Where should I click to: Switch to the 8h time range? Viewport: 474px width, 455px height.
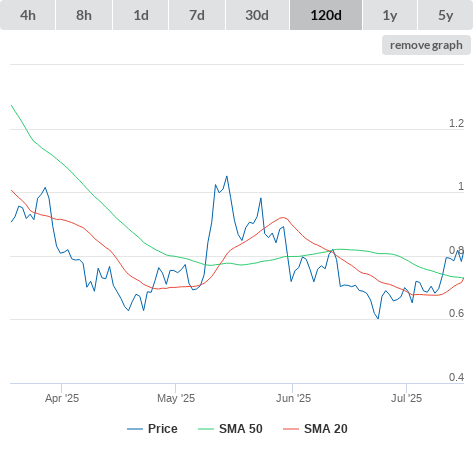[x=84, y=15]
